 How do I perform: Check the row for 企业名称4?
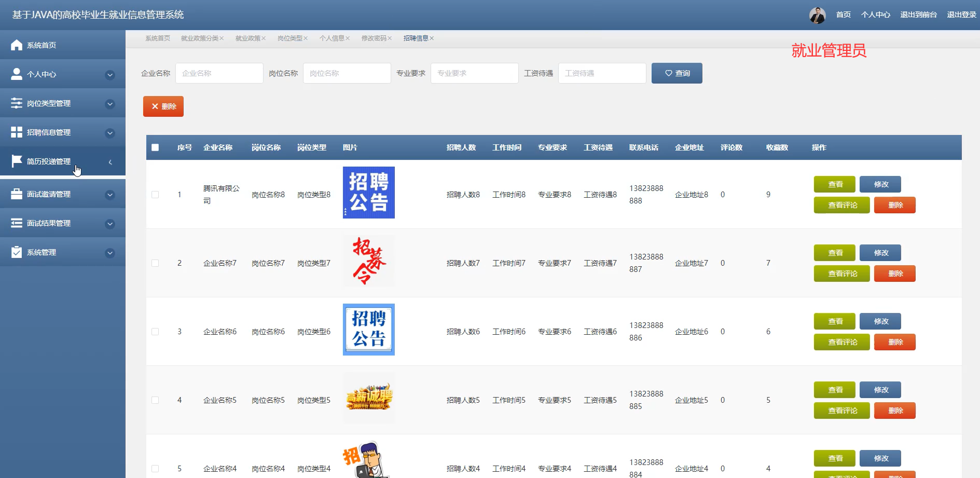coord(155,469)
